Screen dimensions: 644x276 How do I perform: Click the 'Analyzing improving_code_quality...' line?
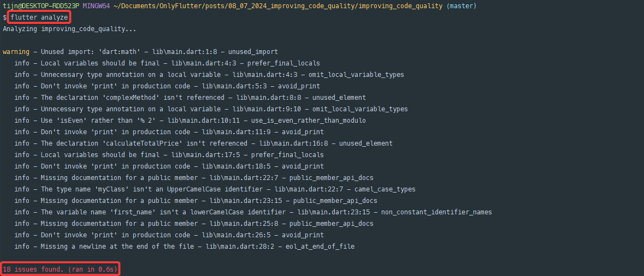[x=69, y=29]
